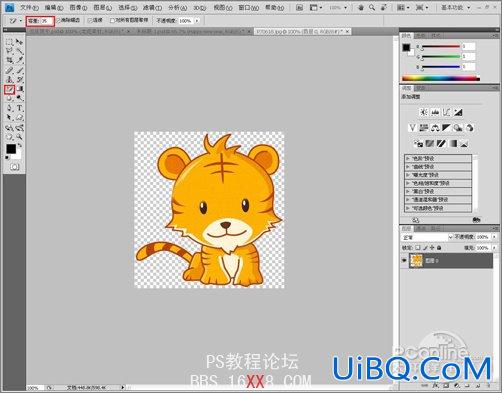Launch Bridge from the application bar
The height and width of the screenshot is (393, 502).
coord(299,7)
